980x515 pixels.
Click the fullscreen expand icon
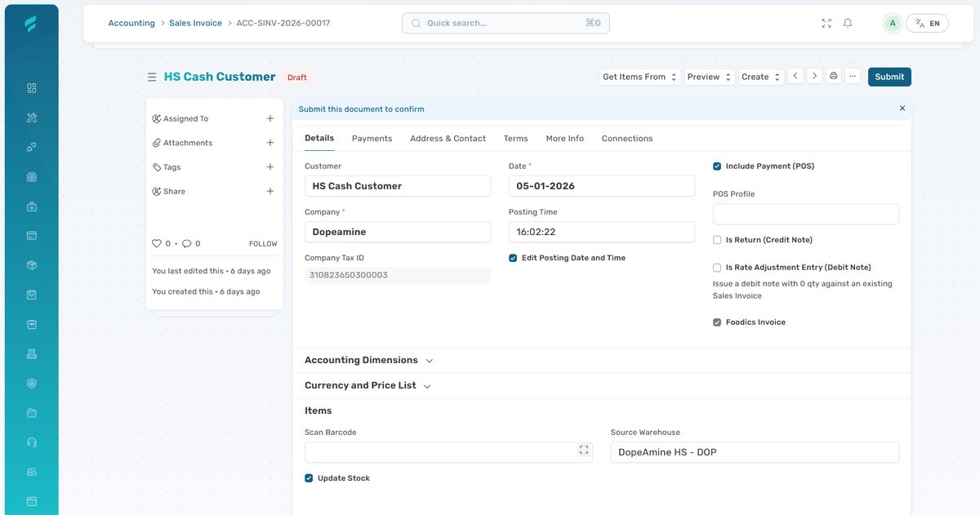(x=826, y=22)
